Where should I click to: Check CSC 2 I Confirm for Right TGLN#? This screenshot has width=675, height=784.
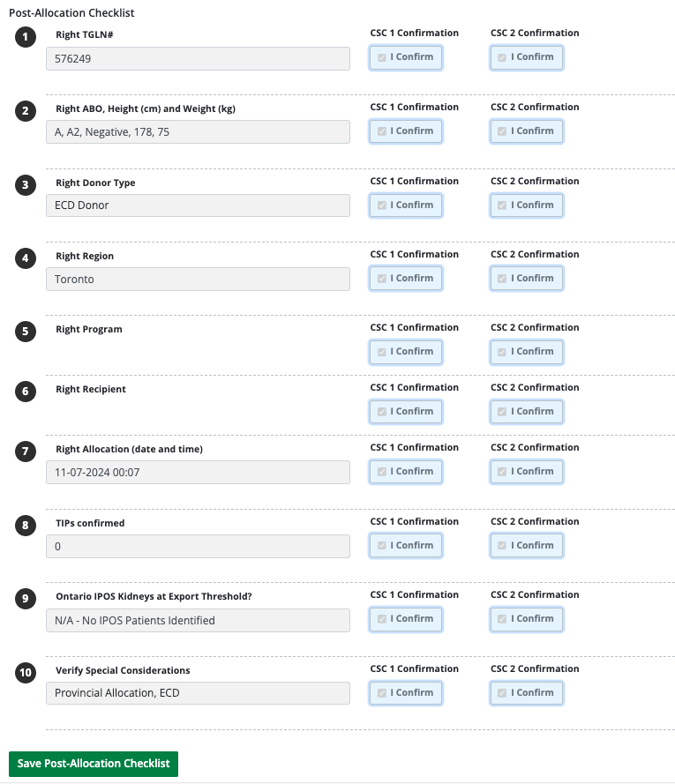click(526, 57)
